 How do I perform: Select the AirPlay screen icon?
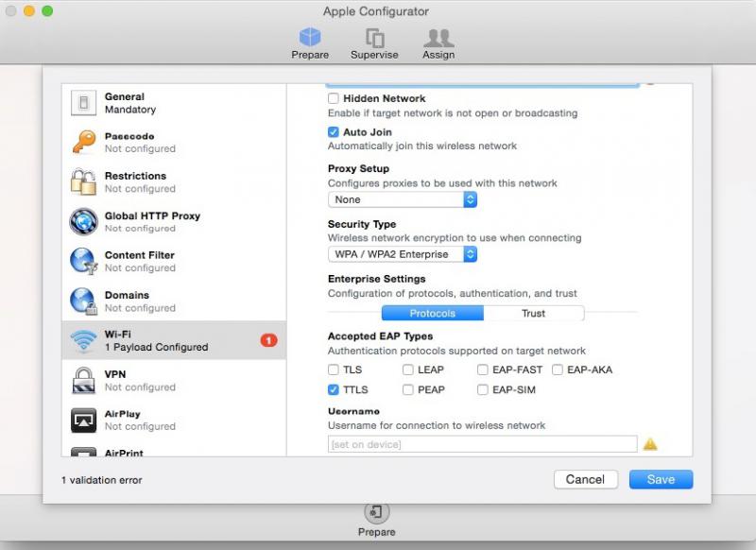click(83, 420)
